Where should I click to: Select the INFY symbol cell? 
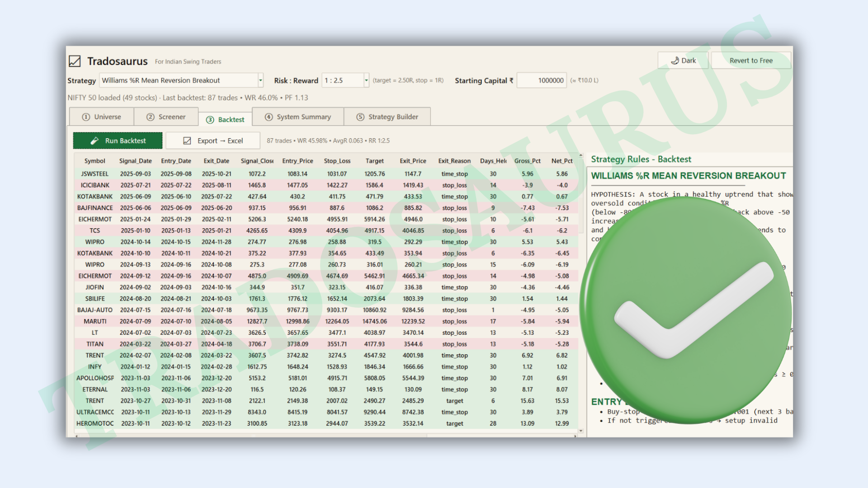tap(95, 367)
